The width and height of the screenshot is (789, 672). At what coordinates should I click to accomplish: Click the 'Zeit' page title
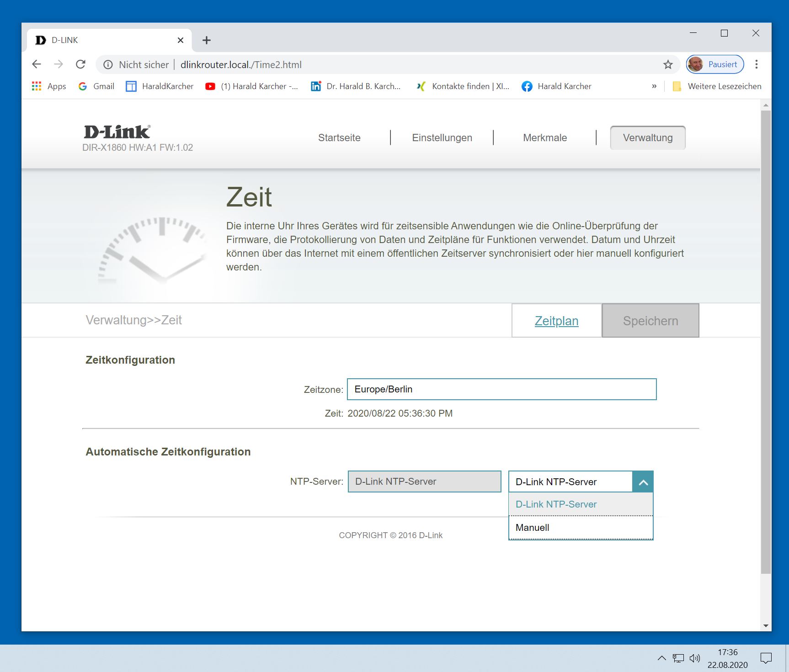pos(249,197)
